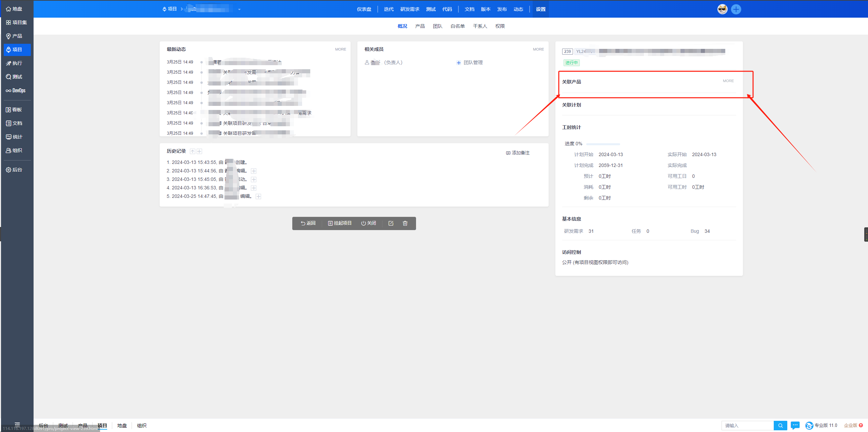Expand details of history record 5

pos(258,196)
